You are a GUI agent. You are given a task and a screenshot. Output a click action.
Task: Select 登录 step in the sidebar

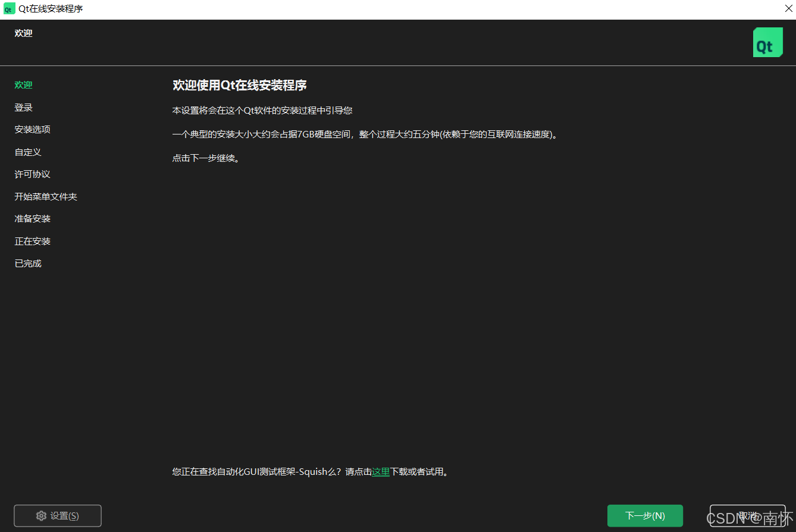pos(24,108)
